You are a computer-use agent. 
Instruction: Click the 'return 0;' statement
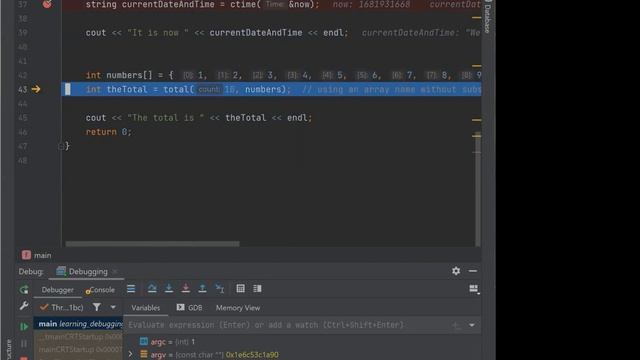coord(109,132)
